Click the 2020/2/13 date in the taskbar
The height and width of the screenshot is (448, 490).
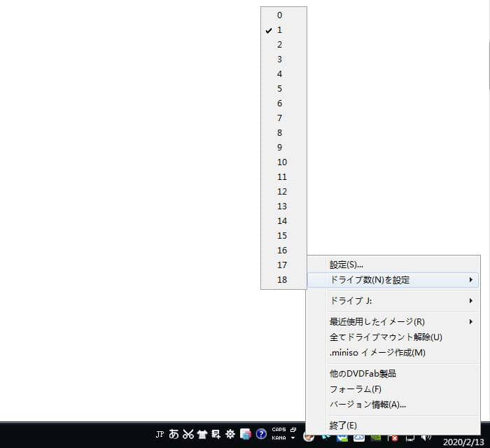(x=463, y=442)
